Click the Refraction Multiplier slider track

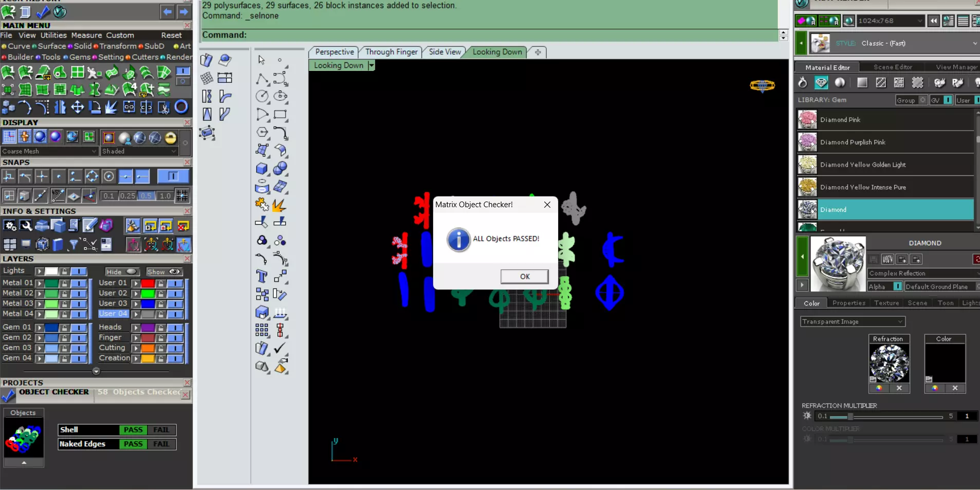886,416
